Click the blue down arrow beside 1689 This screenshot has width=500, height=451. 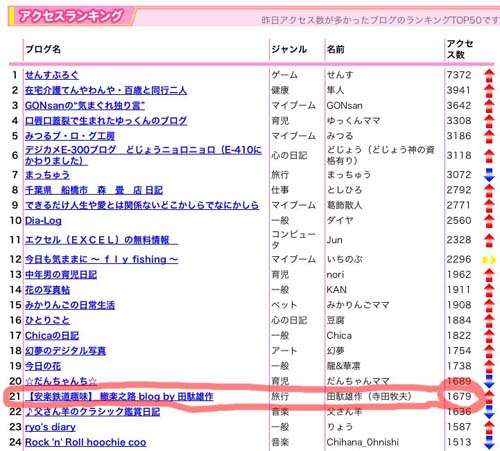click(x=489, y=381)
